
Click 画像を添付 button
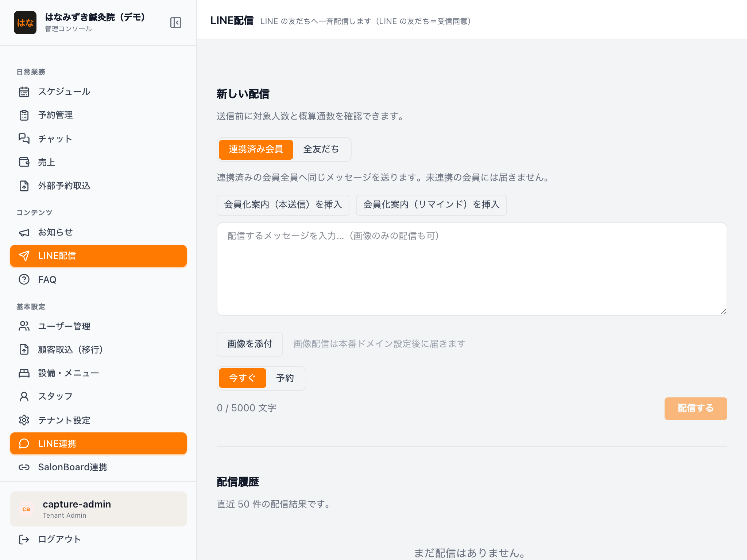pos(250,344)
